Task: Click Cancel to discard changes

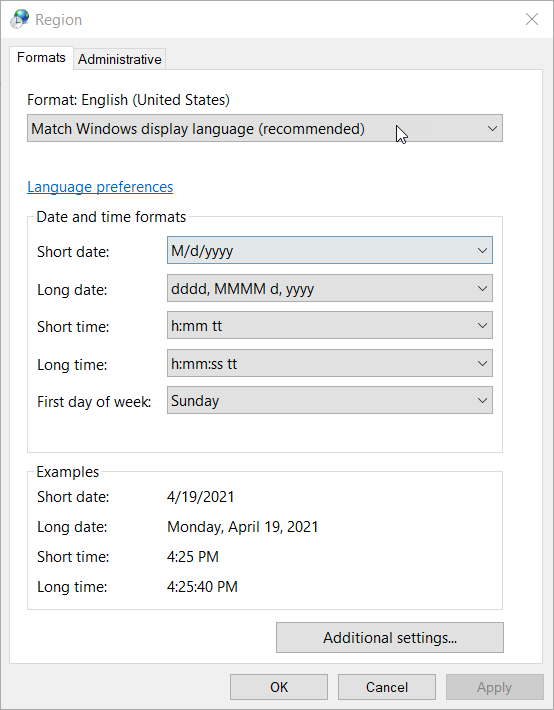Action: pos(387,687)
